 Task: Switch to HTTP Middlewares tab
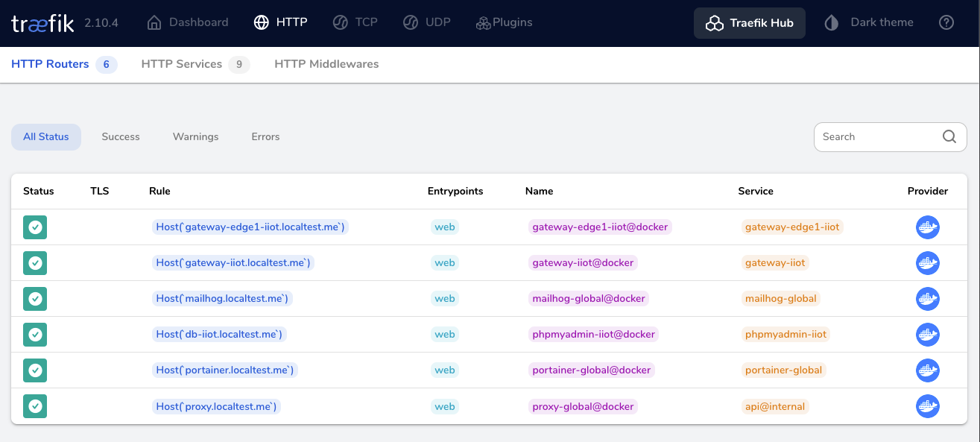pos(326,64)
